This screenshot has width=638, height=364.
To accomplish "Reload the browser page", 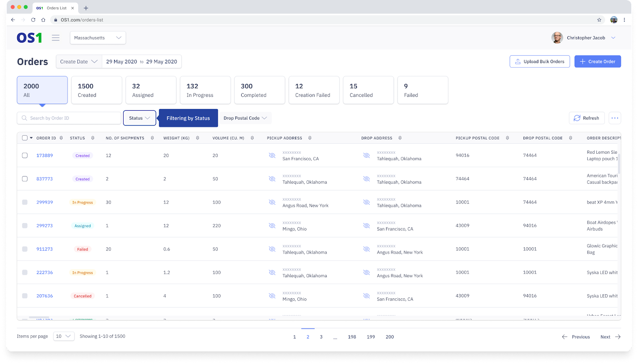I will pos(33,20).
